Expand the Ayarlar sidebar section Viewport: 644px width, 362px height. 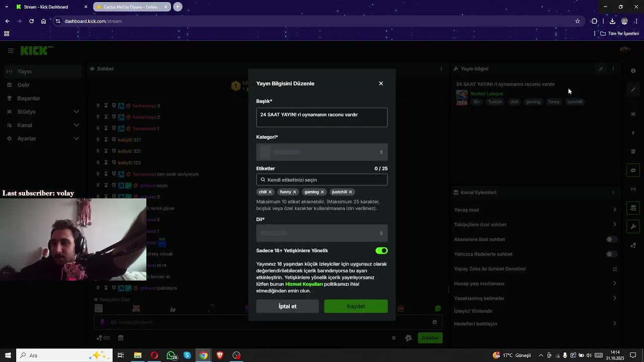[43, 138]
